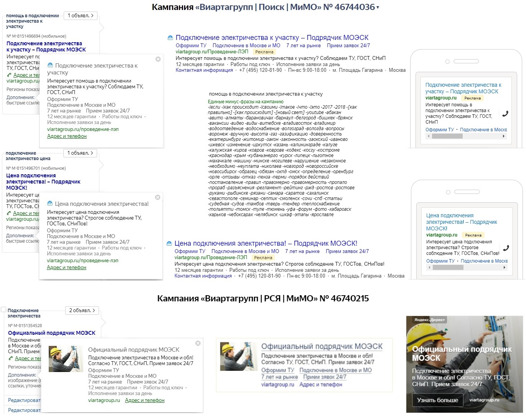
Task: Open '7 лет на рынке' in desktop РСЯ preview
Action: [x=280, y=377]
